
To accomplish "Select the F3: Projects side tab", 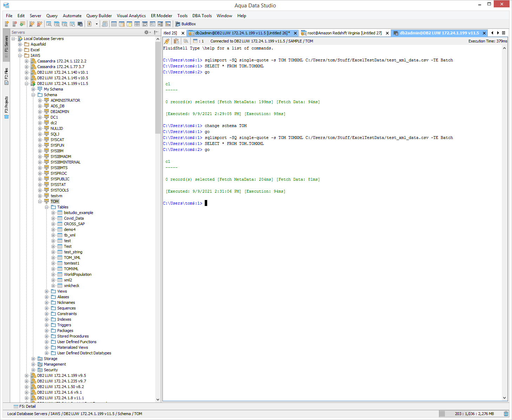I will click(x=6, y=108).
